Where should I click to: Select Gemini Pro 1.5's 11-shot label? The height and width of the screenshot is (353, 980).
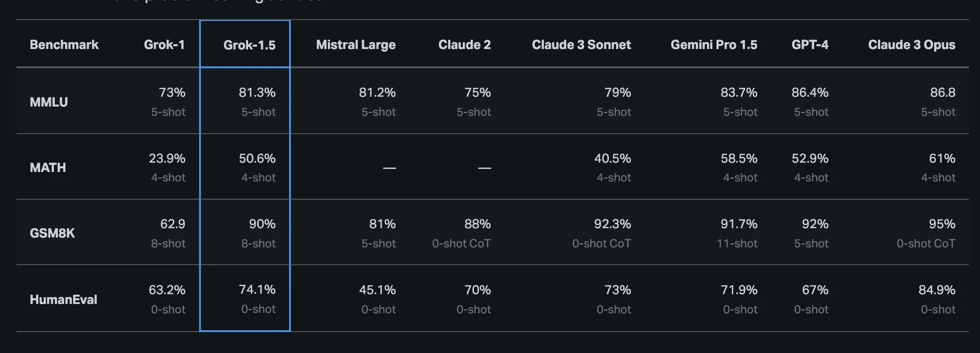736,243
